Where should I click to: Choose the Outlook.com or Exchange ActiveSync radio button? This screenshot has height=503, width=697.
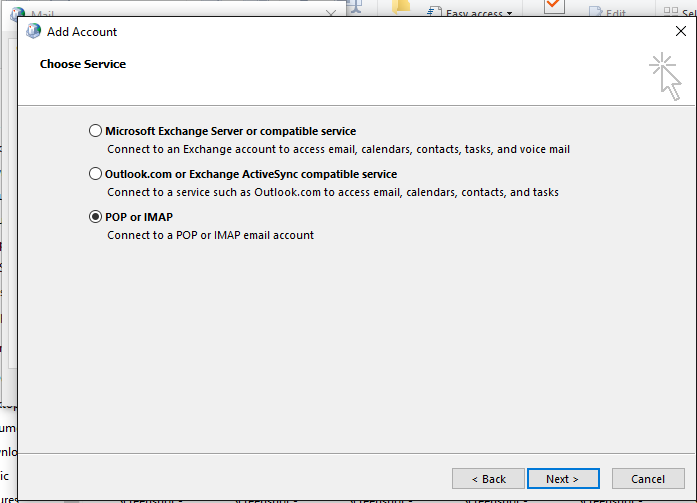point(95,174)
